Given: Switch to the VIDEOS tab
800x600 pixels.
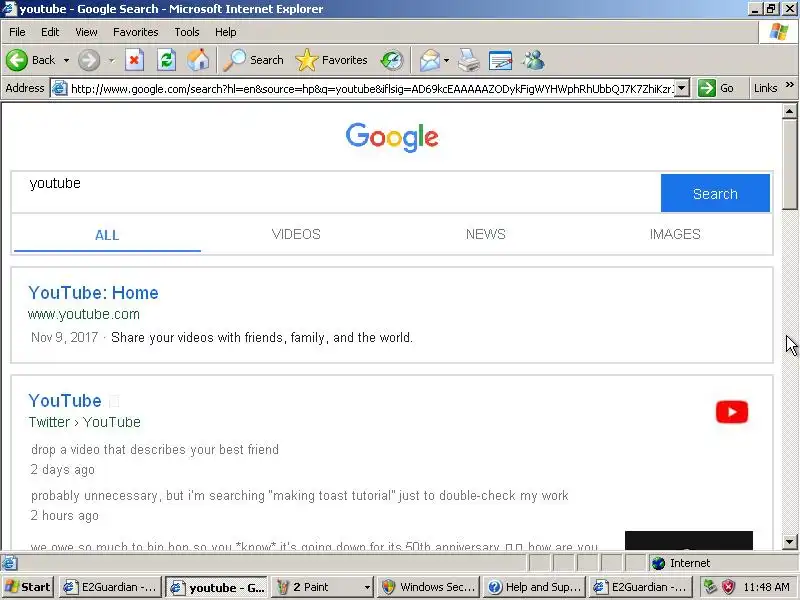Looking at the screenshot, I should [296, 234].
